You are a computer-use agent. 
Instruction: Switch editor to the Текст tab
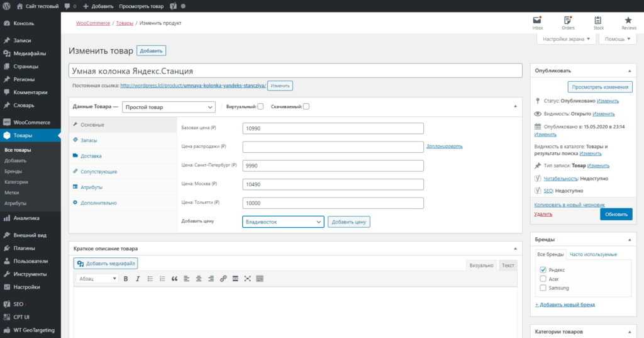point(508,265)
